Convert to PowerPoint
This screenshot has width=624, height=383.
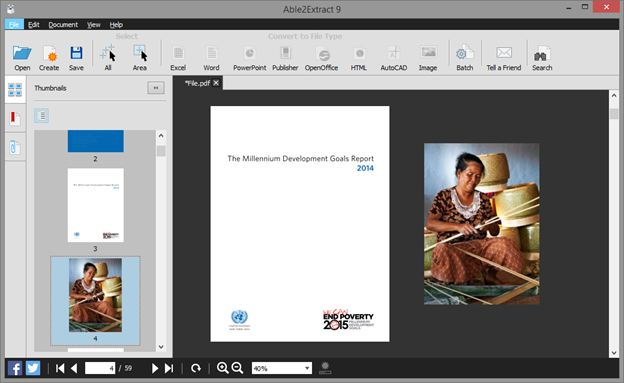click(250, 58)
